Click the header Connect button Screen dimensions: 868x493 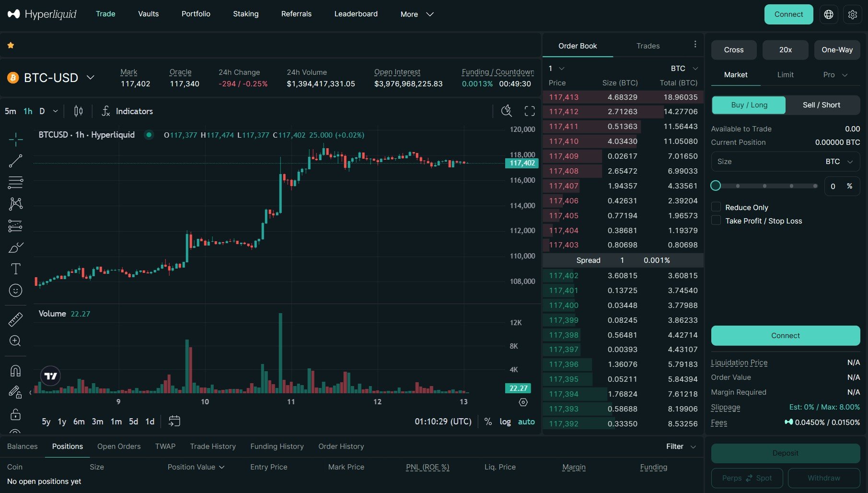pos(788,14)
